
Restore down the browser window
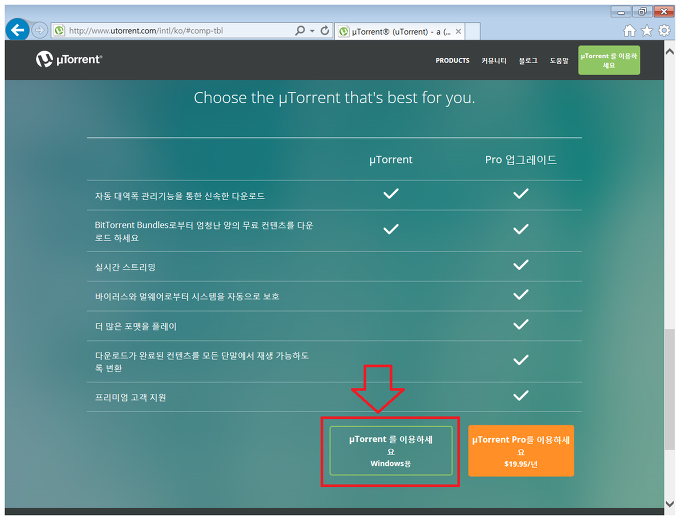tap(642, 12)
